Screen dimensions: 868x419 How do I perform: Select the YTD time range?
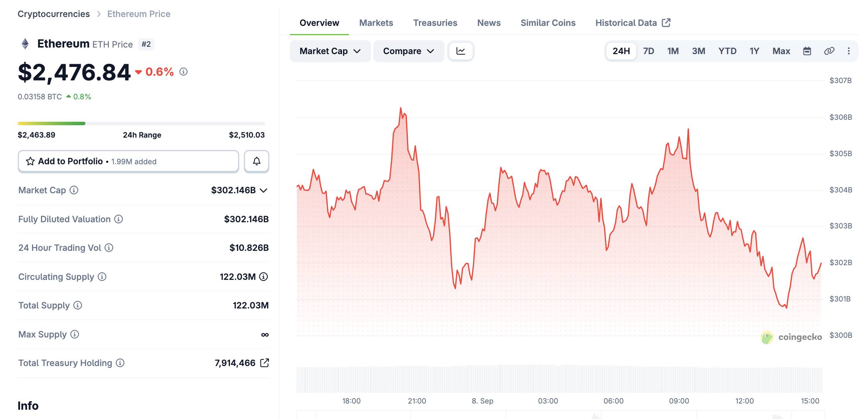[727, 51]
